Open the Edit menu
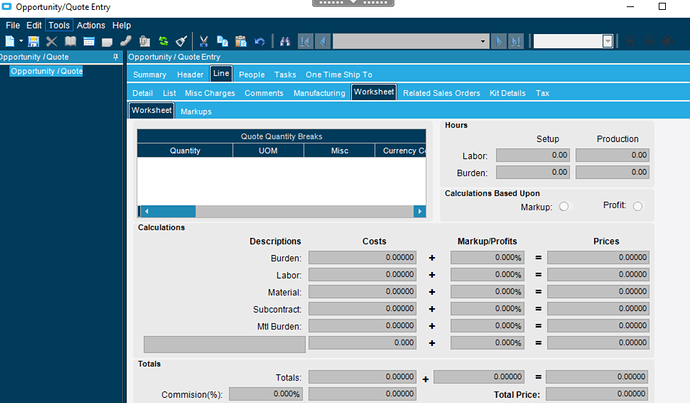The width and height of the screenshot is (690, 403). point(34,26)
